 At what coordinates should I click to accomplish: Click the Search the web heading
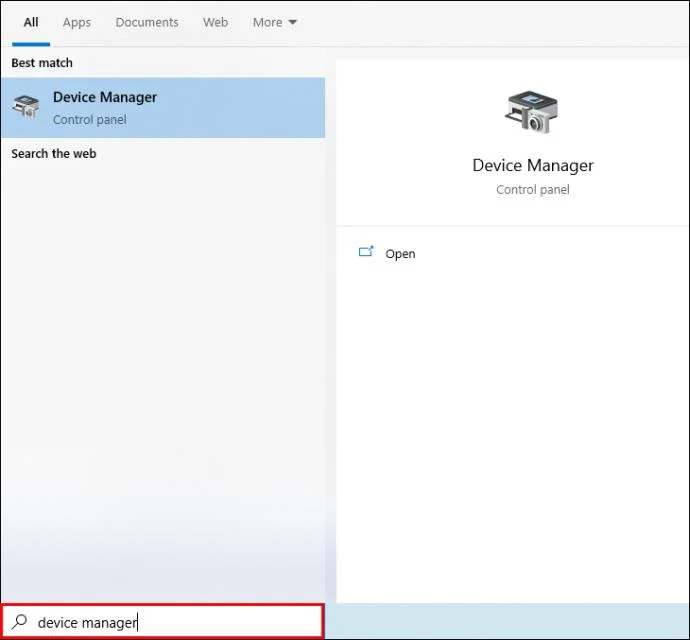coord(54,154)
